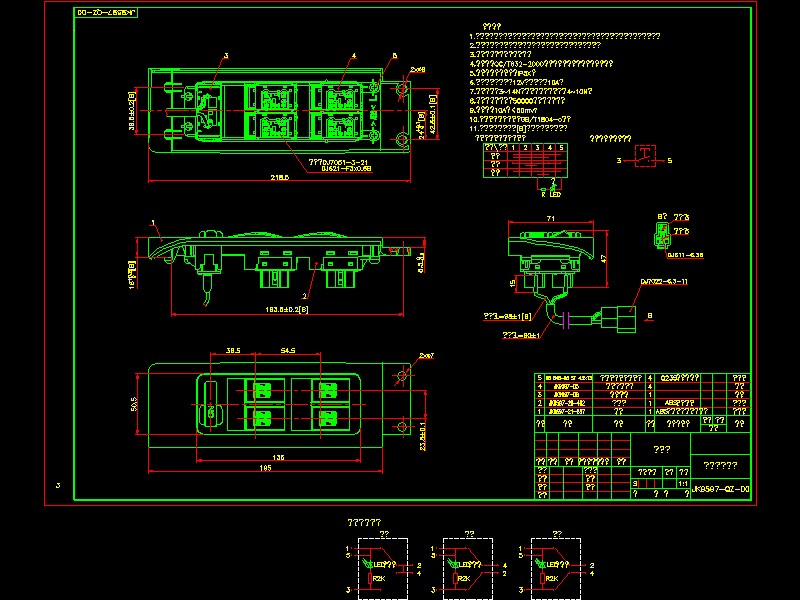The height and width of the screenshot is (600, 800).
Task: Click the 50.5 vertical dimension text
Action: (134, 404)
